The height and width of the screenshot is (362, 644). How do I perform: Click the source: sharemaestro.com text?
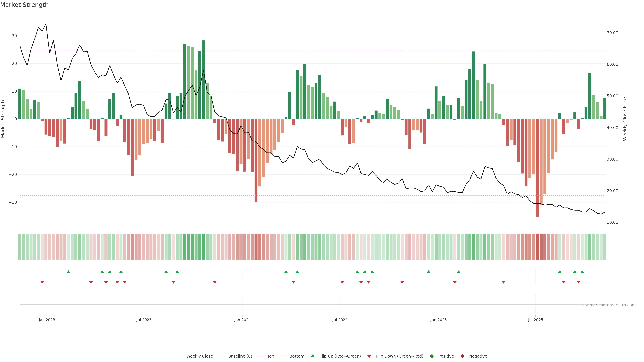tap(609, 305)
